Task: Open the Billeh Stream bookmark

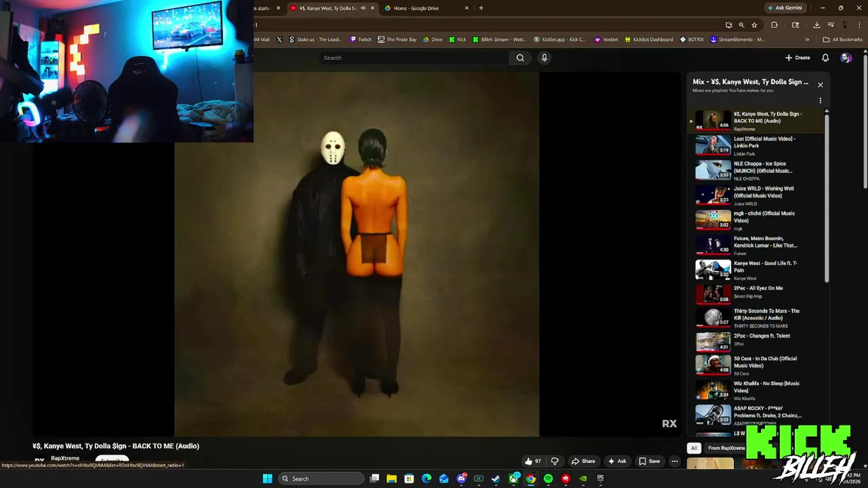Action: 500,39
